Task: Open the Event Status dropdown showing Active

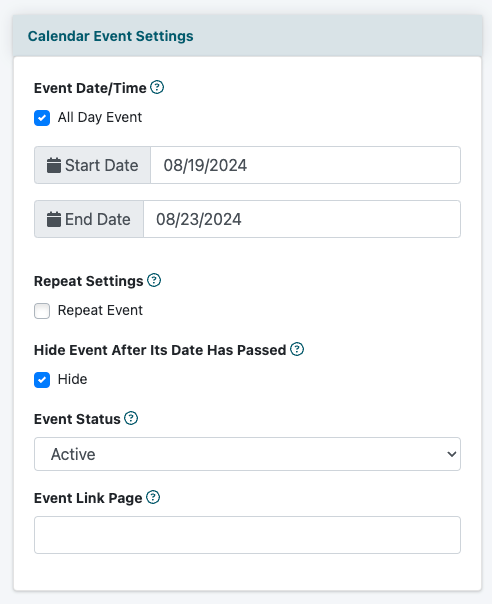Action: click(247, 454)
